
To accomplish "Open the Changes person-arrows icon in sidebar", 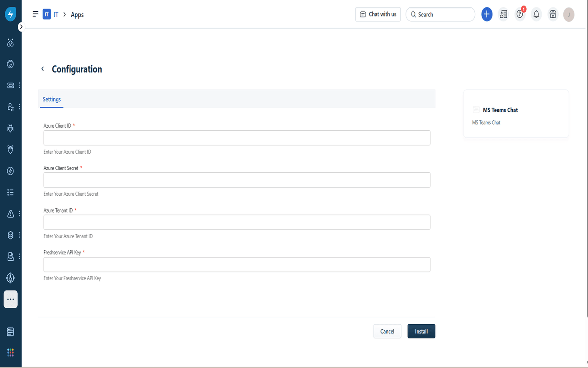I will [11, 107].
